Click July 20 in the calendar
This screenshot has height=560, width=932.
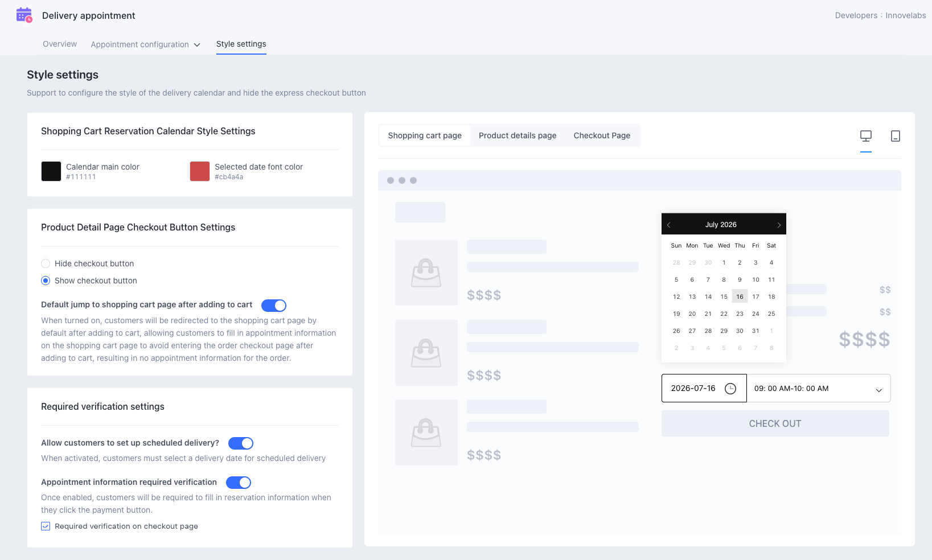coord(692,314)
